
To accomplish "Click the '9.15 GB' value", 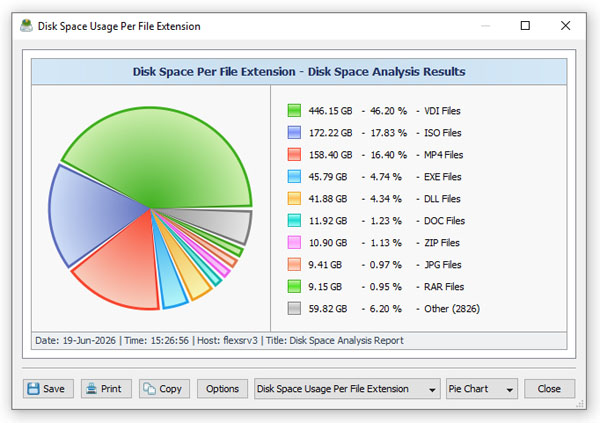I will (x=325, y=287).
